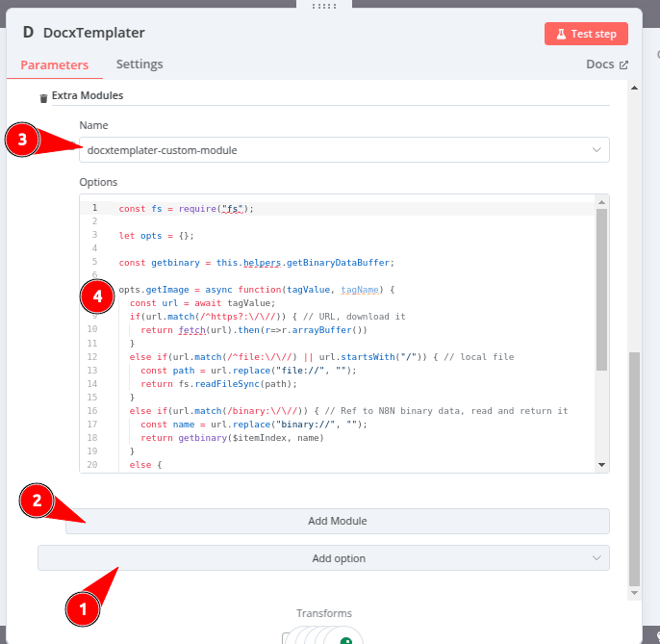
Task: Click the Transforms label below the panel
Action: click(x=323, y=613)
